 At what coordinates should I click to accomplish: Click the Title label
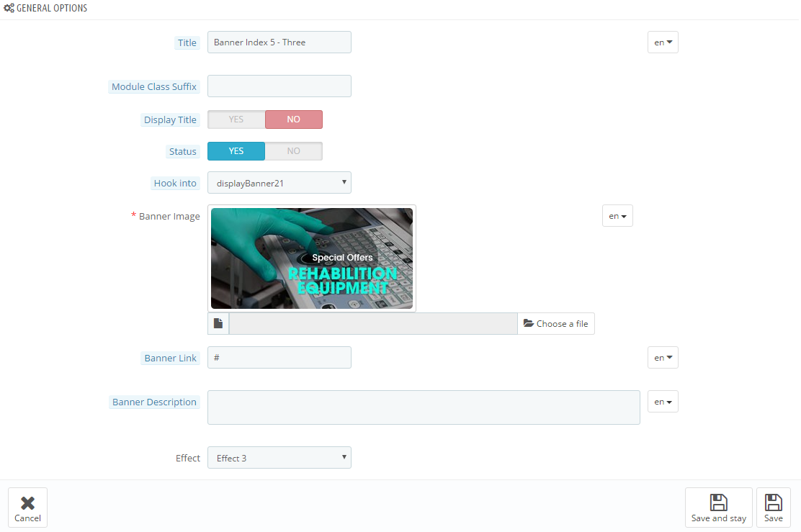[187, 43]
